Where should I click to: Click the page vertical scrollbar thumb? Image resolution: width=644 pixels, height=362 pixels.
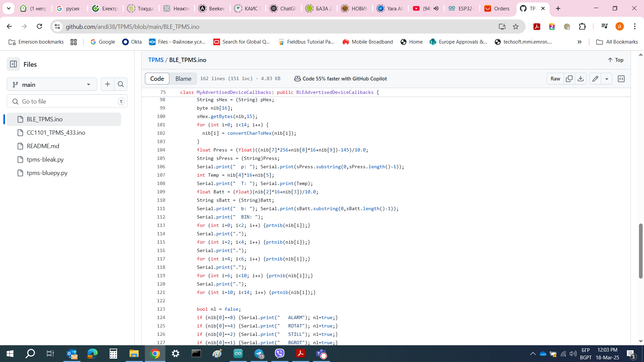tap(641, 251)
